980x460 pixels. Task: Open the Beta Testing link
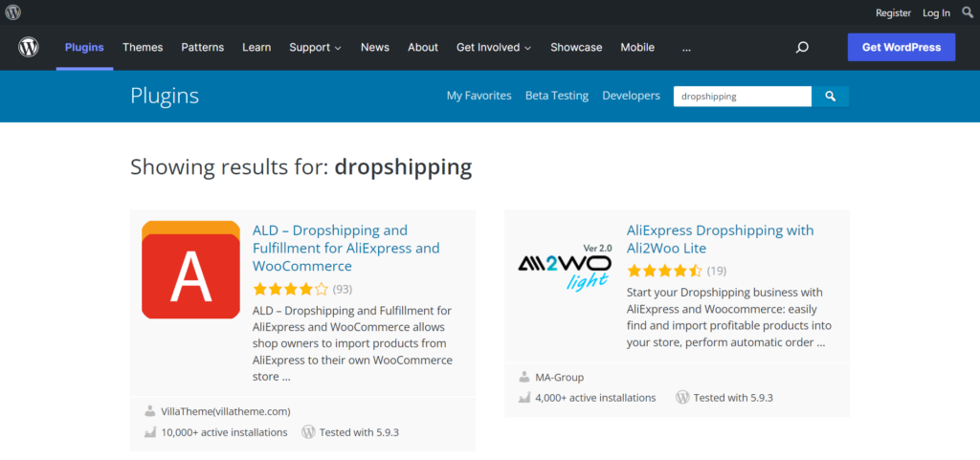click(557, 96)
